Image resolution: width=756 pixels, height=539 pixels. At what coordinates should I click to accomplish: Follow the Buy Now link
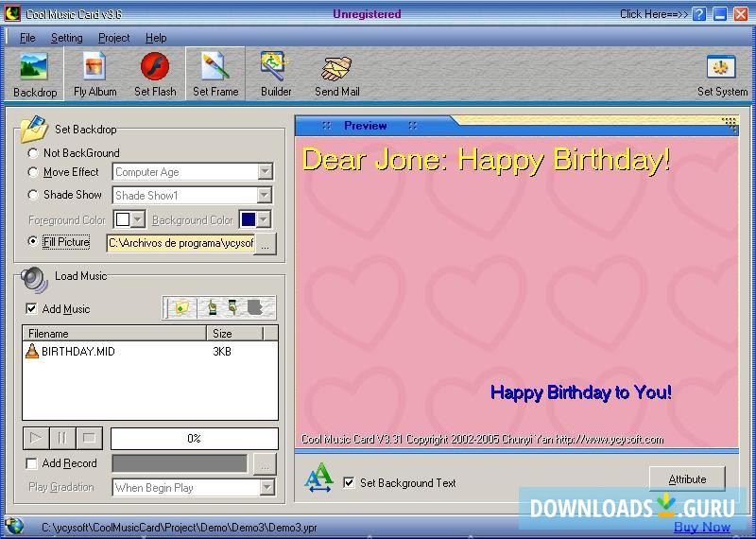click(x=702, y=527)
